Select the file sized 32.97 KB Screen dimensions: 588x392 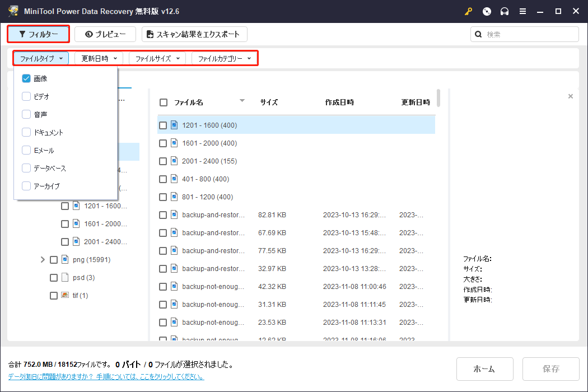click(x=296, y=269)
